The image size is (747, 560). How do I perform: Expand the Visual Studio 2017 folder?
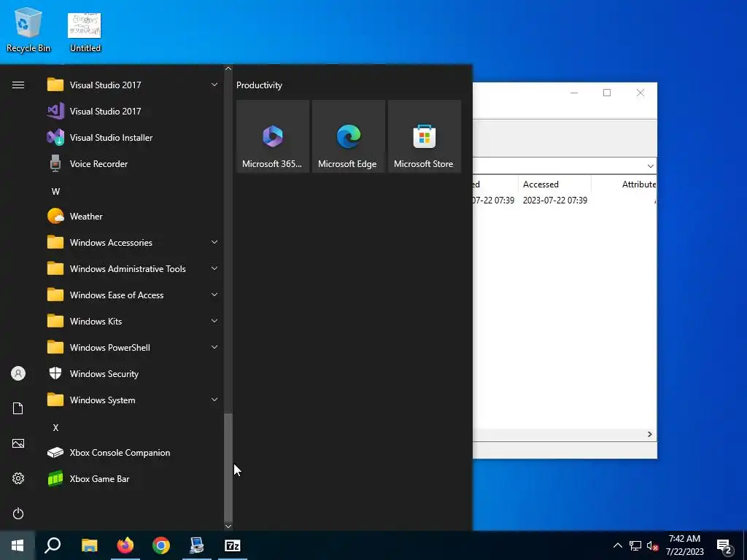(x=133, y=85)
